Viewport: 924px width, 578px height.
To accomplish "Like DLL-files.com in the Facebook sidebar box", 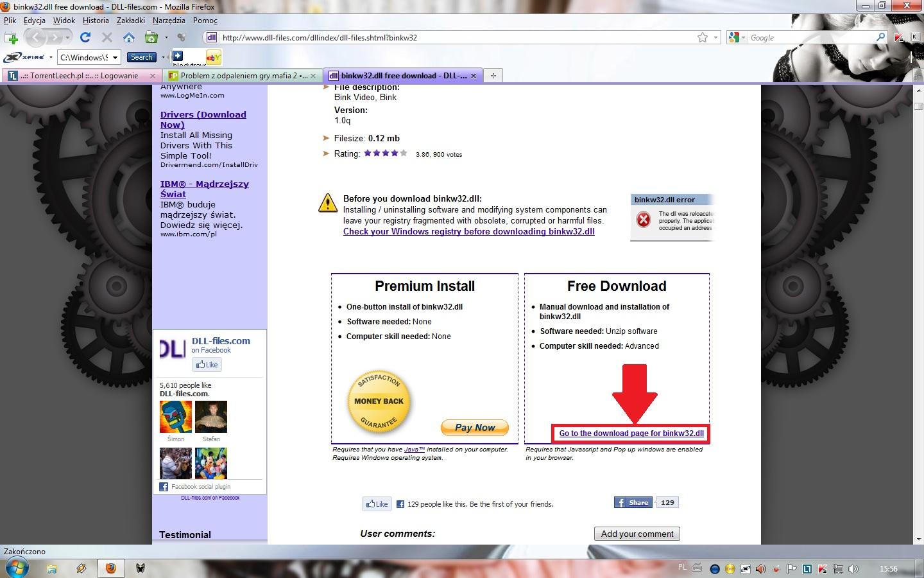I will [x=207, y=365].
